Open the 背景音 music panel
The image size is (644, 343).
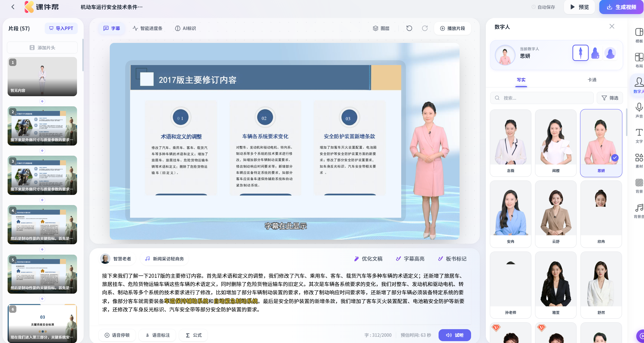coord(639,211)
